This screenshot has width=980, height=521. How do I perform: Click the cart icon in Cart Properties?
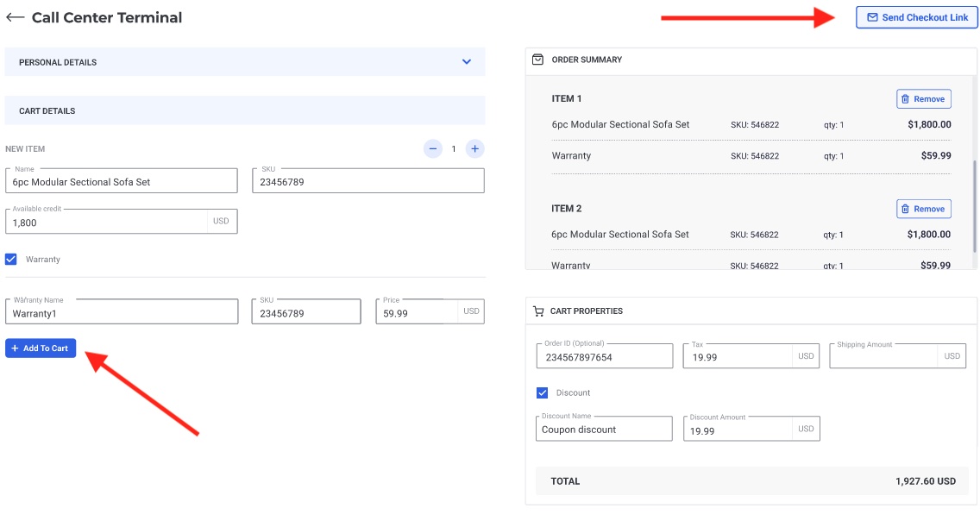(x=538, y=311)
